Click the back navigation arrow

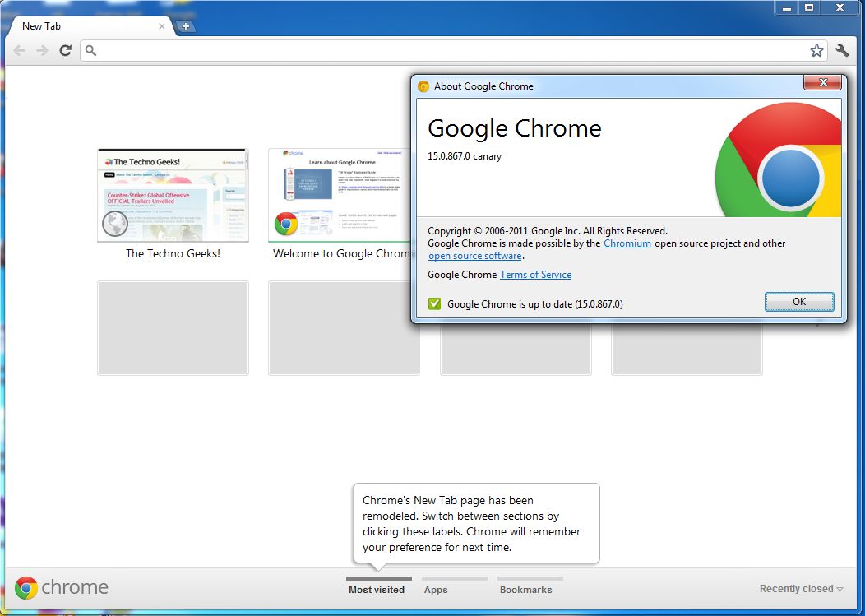pyautogui.click(x=19, y=50)
